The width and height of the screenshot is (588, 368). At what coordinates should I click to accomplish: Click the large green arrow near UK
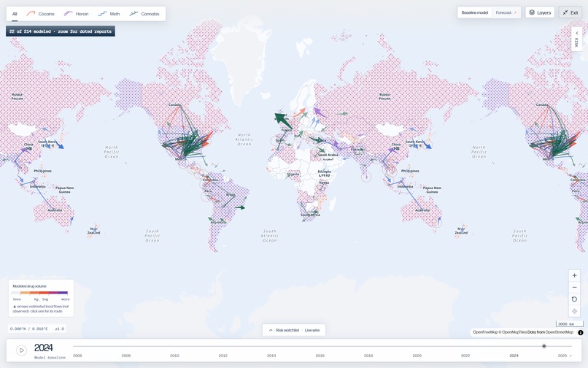[284, 120]
